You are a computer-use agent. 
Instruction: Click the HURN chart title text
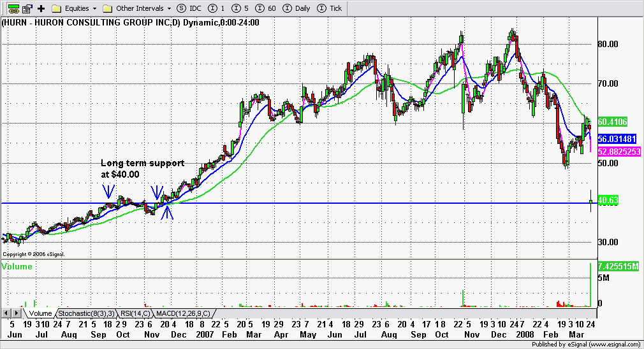pos(131,22)
